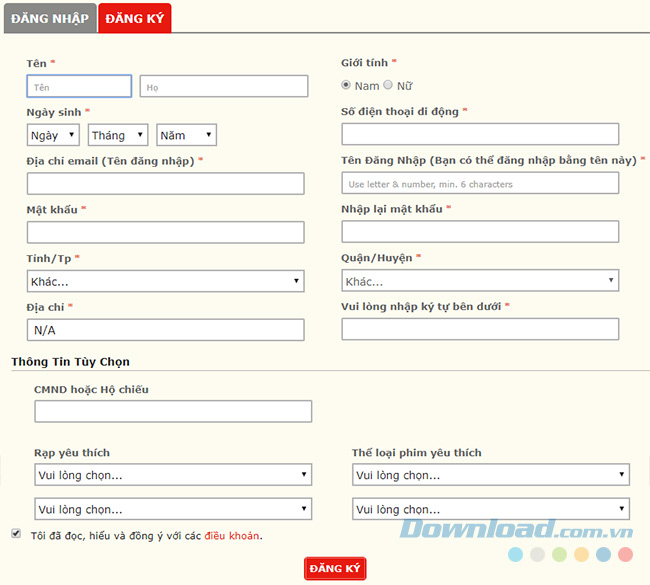Open the Ngày birth day dropdown

53,135
